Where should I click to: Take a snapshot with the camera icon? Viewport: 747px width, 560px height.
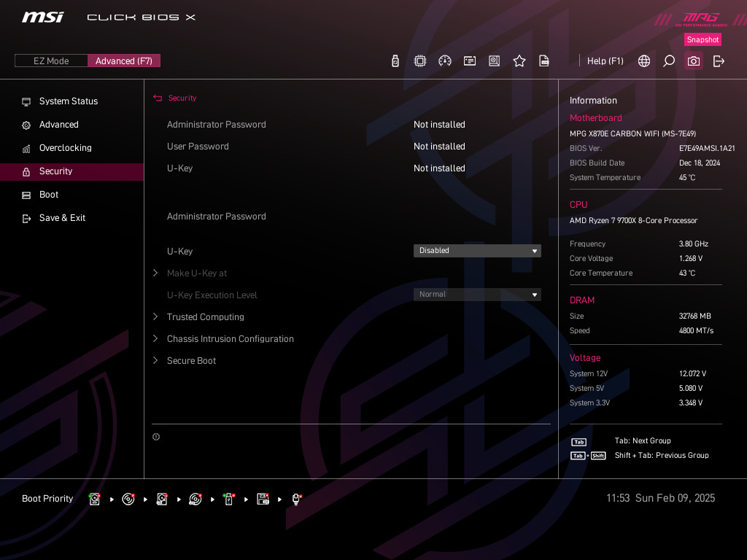tap(694, 61)
